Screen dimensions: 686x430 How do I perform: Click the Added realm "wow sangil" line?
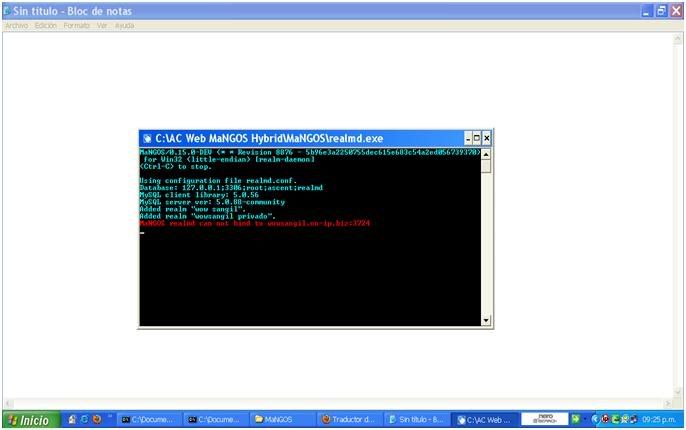pyautogui.click(x=192, y=209)
